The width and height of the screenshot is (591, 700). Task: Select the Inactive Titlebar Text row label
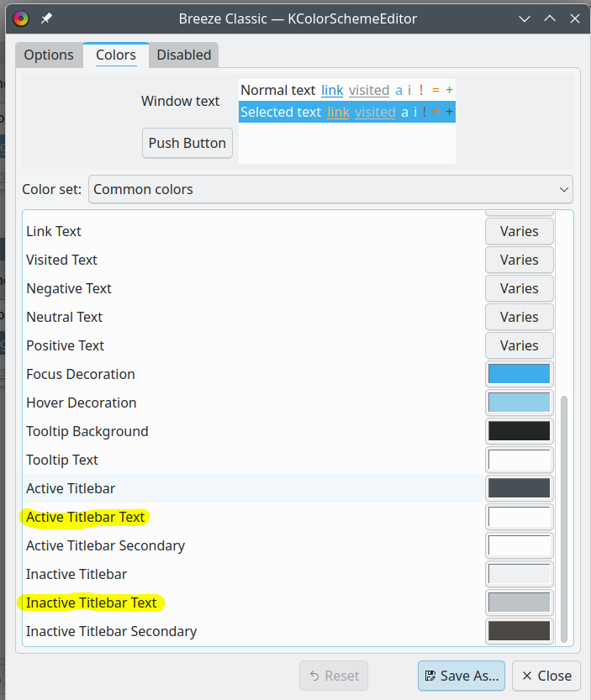(91, 603)
